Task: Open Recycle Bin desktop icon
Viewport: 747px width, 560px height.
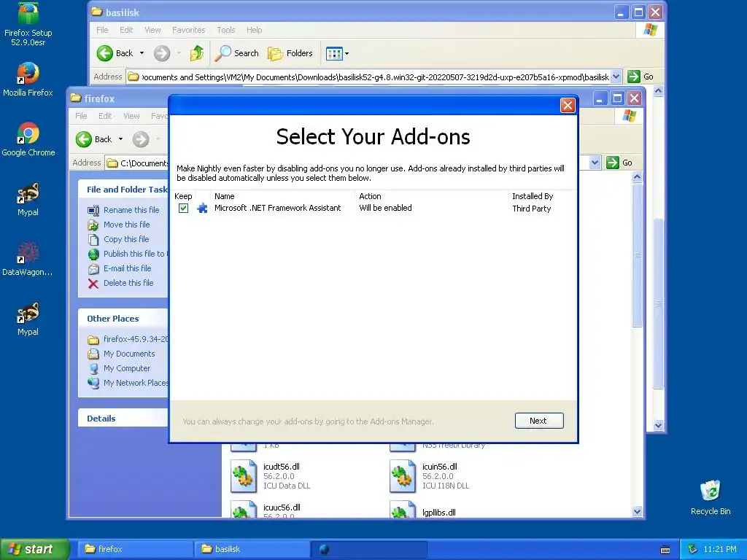Action: coord(711,497)
